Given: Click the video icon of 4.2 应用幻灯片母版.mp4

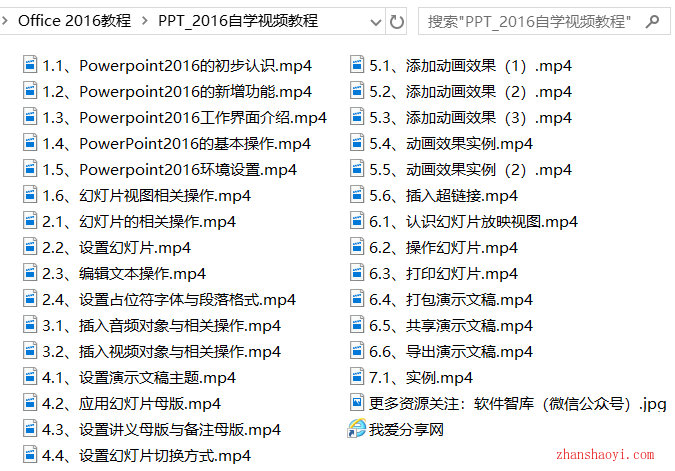Looking at the screenshot, I should tap(30, 403).
